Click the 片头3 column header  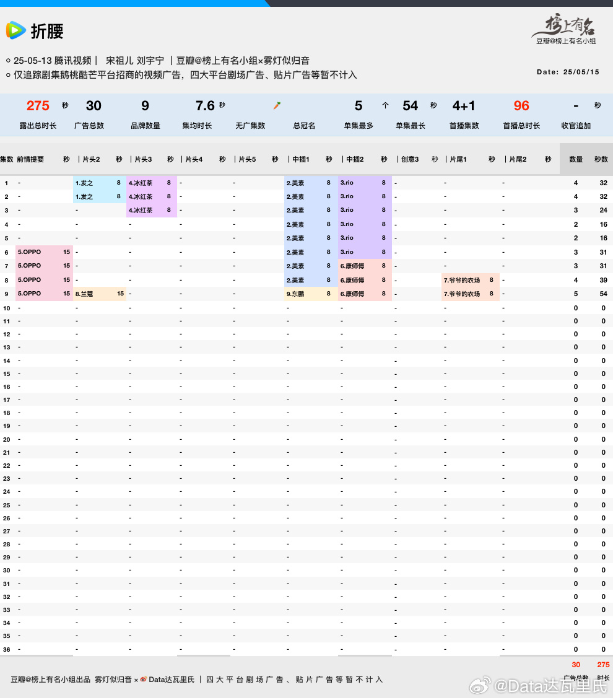pyautogui.click(x=143, y=159)
